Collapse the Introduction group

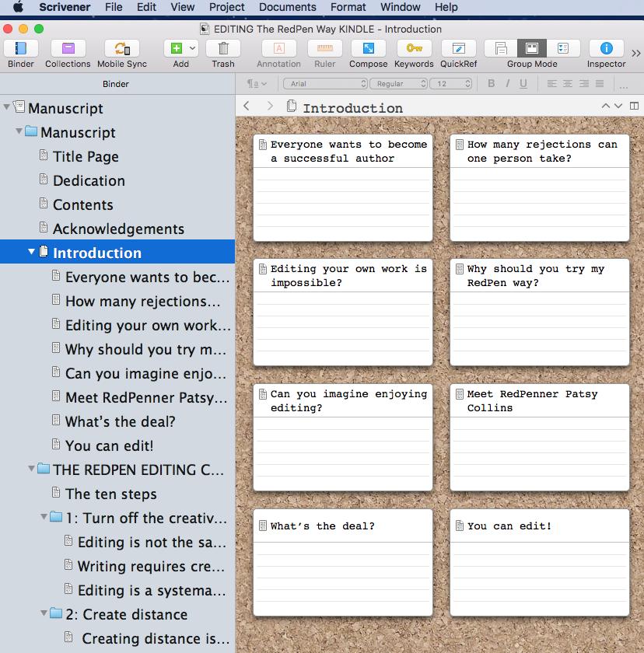pos(31,252)
